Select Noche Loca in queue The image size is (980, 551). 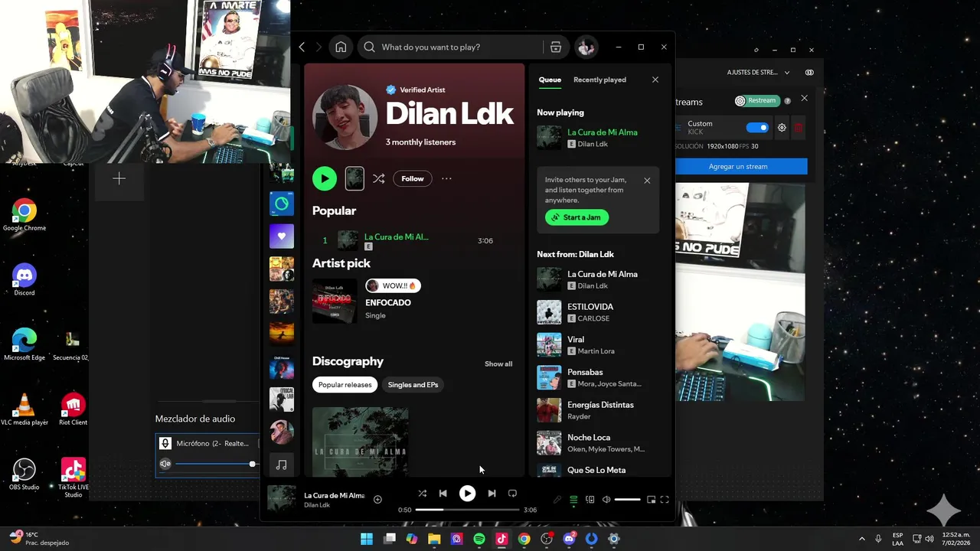(597, 443)
